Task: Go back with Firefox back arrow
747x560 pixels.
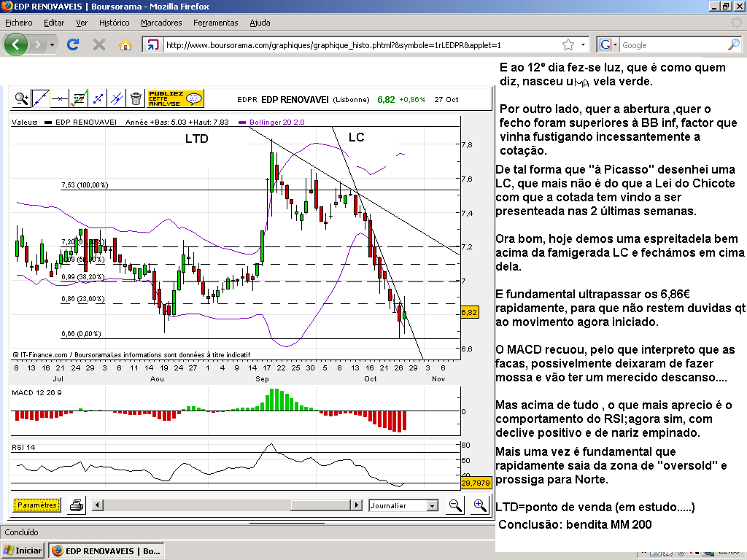Action: pos(16,44)
